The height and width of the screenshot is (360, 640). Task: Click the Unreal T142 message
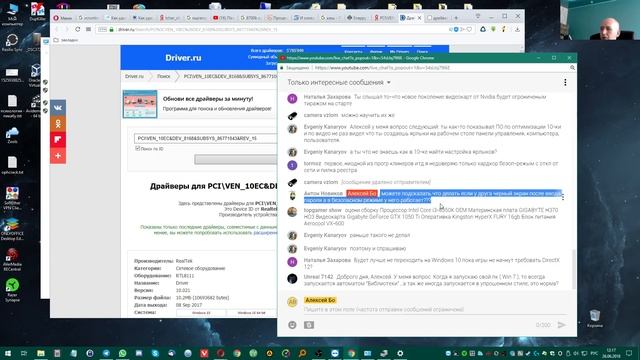coord(431,280)
